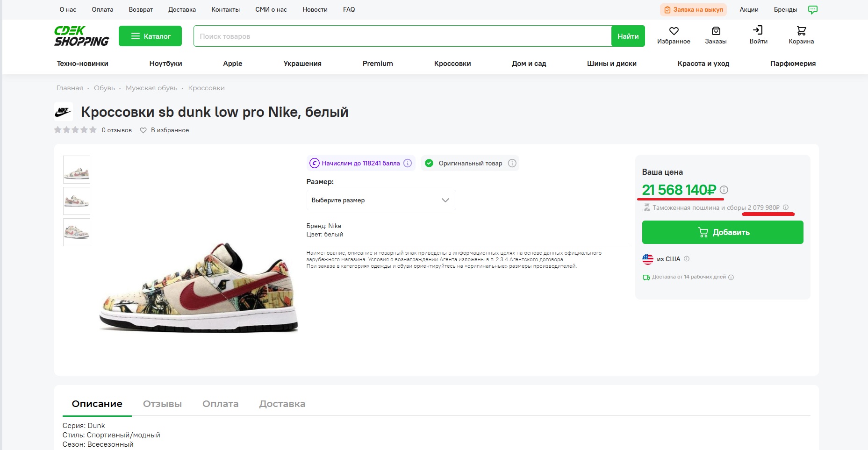Click the Войти login icon
The image size is (868, 450).
tap(758, 30)
